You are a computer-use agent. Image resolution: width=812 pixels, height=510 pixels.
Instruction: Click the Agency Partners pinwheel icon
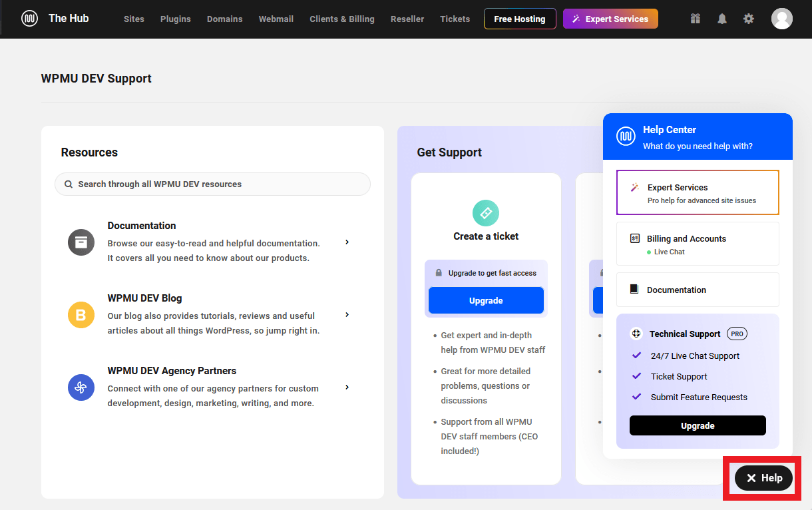(x=81, y=387)
